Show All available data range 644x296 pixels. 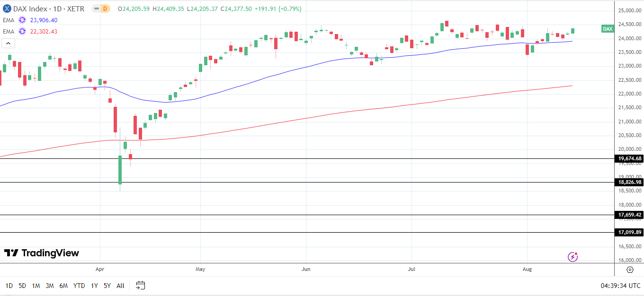(x=120, y=286)
